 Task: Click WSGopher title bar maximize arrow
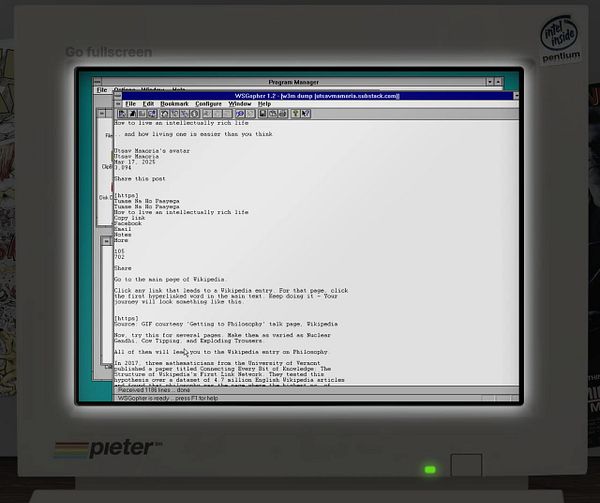516,96
